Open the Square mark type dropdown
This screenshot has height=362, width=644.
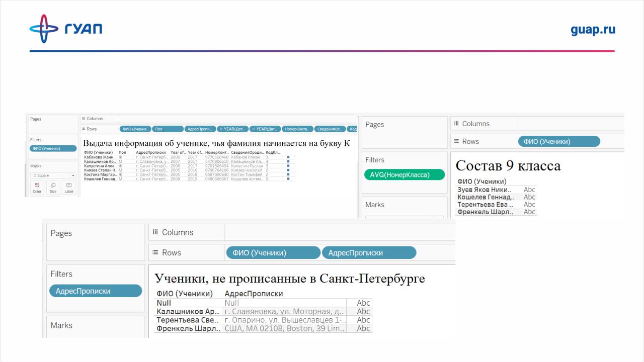click(53, 175)
